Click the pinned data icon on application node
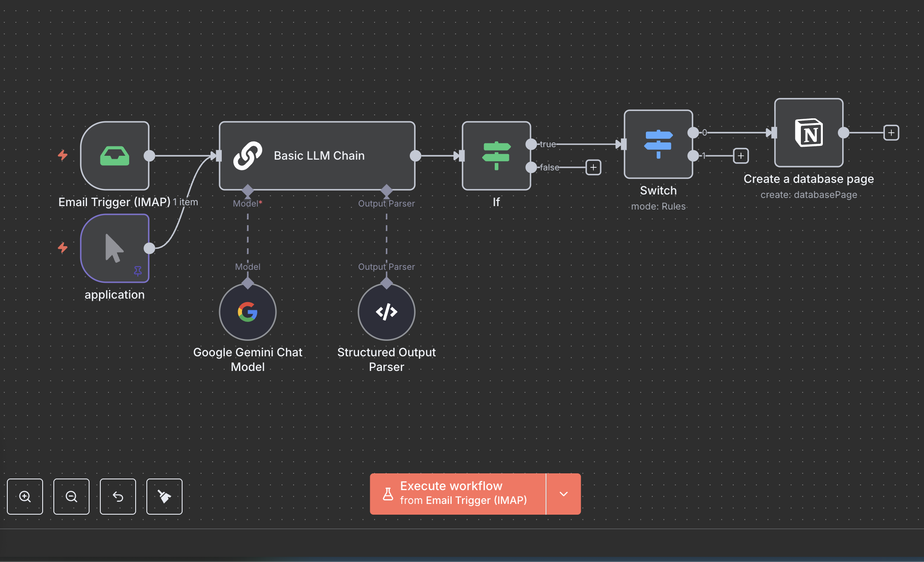 coord(138,271)
